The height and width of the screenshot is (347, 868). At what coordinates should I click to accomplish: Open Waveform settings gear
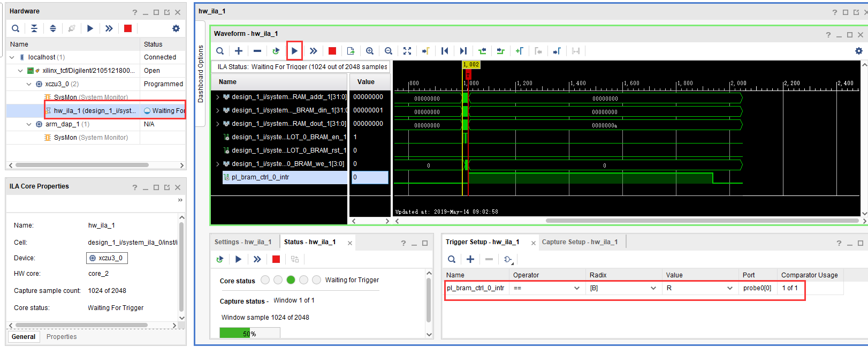(x=858, y=51)
